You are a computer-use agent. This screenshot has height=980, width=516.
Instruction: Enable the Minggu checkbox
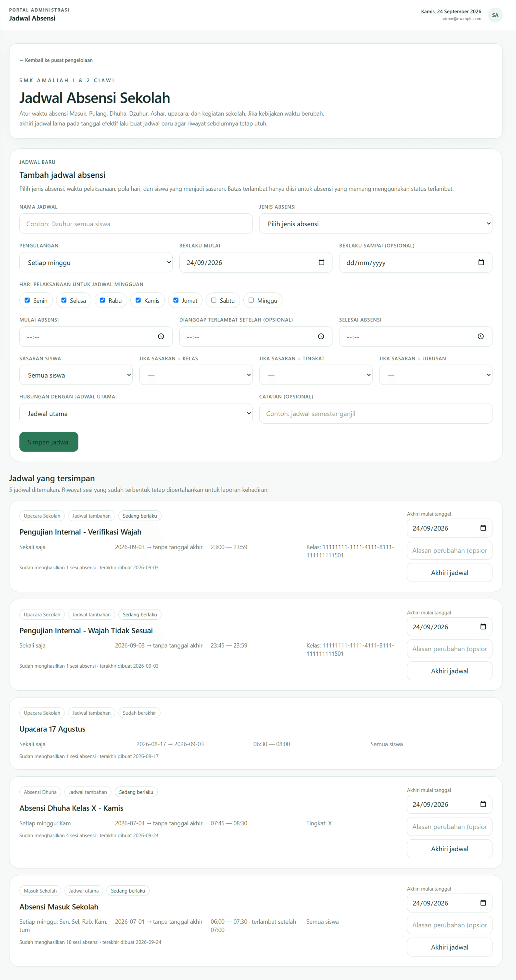[251, 300]
